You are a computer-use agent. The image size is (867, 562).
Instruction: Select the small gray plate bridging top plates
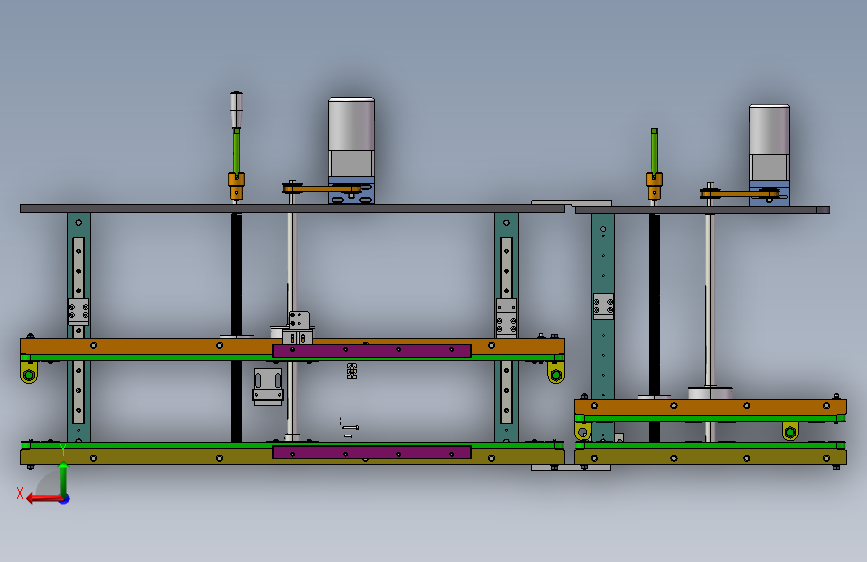pos(571,203)
